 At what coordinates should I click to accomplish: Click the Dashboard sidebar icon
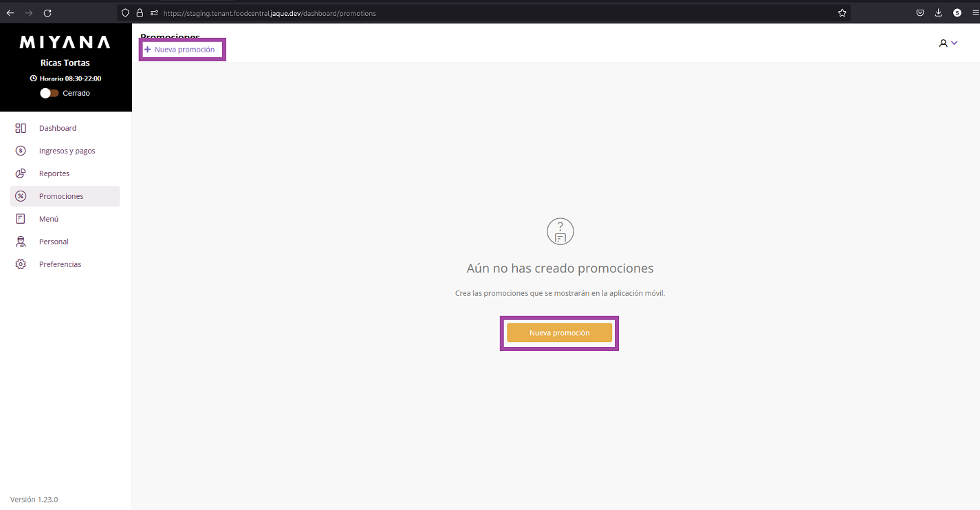click(x=21, y=128)
